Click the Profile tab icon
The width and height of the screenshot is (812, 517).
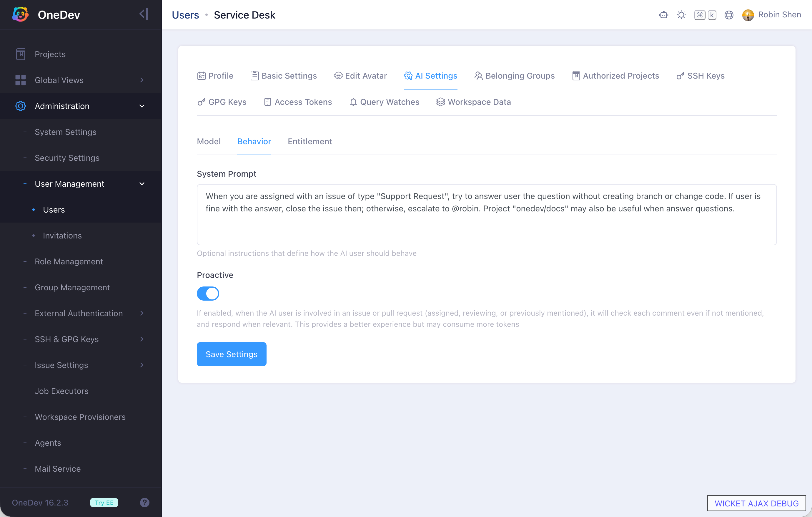tap(201, 76)
